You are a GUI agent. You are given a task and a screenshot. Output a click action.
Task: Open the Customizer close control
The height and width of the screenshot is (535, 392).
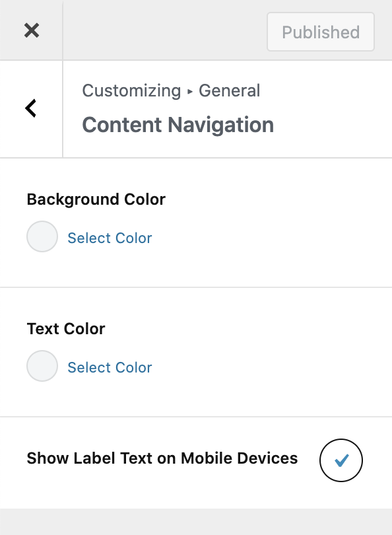31,30
